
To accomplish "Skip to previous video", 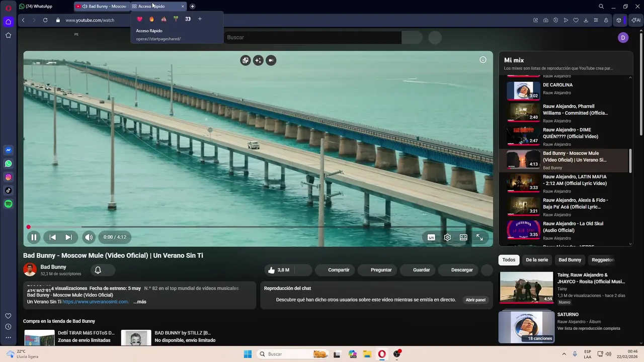I will pos(52,237).
